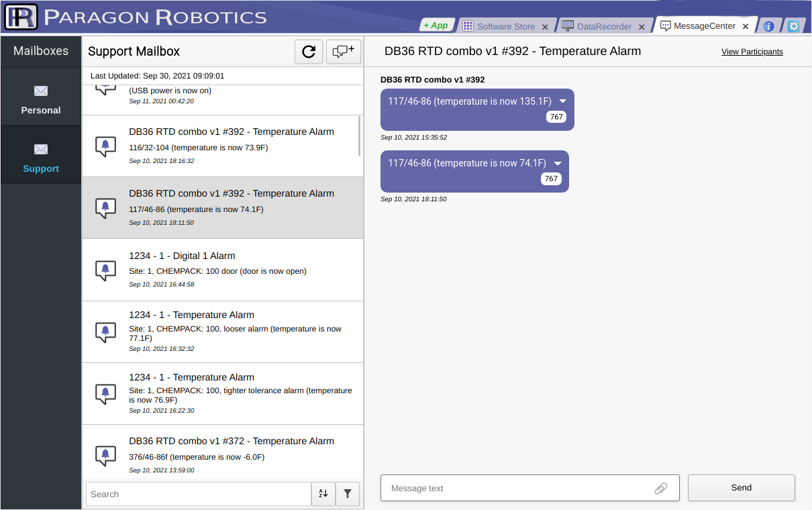This screenshot has height=510, width=812.
Task: Click alarm bell icon for Digital 1 Alarm
Action: coord(105,270)
